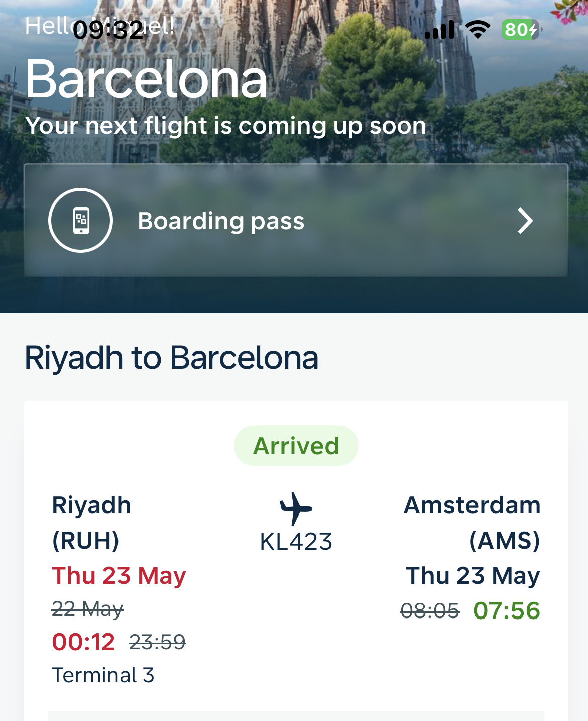Select the Riyadh to Barcelona heading
The image size is (588, 721).
coord(171,358)
